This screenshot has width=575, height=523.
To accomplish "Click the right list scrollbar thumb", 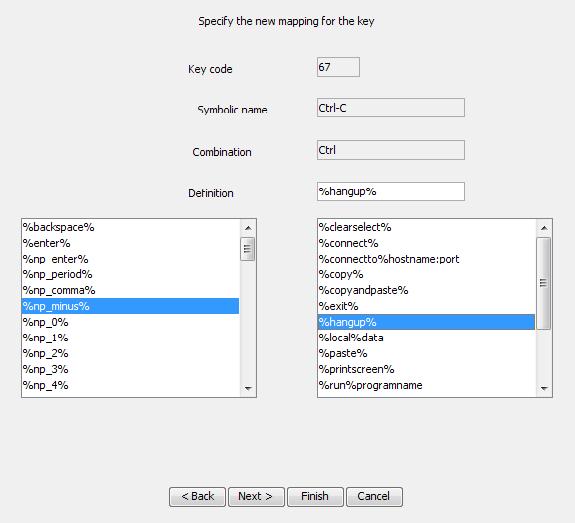I will [544, 283].
